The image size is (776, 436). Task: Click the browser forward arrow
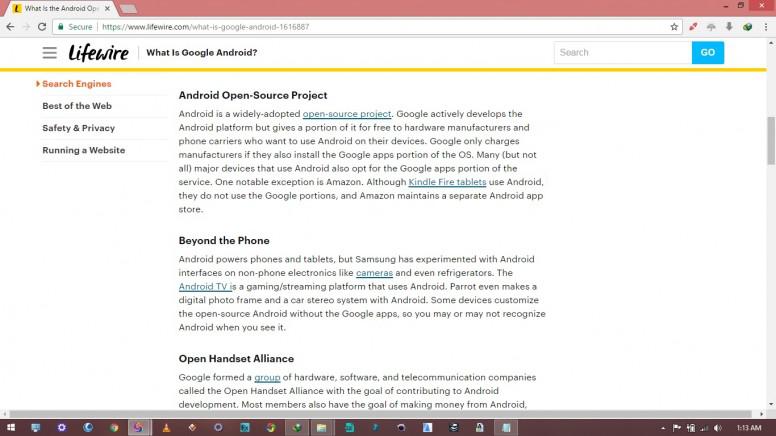pos(26,27)
